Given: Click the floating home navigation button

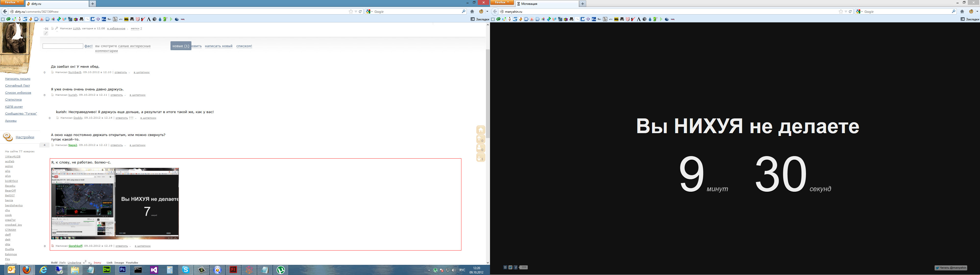Looking at the screenshot, I should (x=481, y=130).
